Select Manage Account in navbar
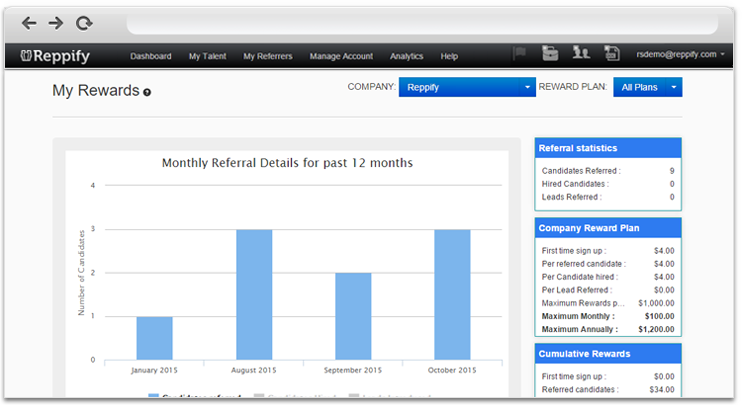The width and height of the screenshot is (742, 405). pos(341,56)
